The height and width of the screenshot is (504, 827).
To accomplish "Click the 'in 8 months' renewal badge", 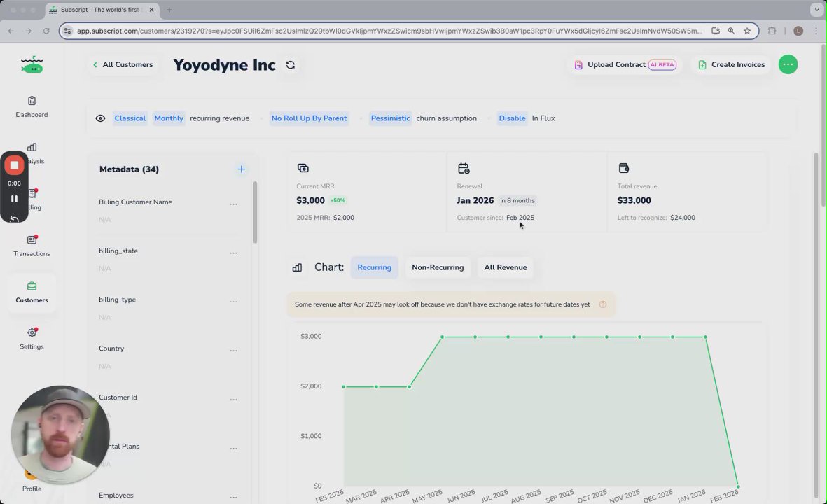I will (517, 200).
